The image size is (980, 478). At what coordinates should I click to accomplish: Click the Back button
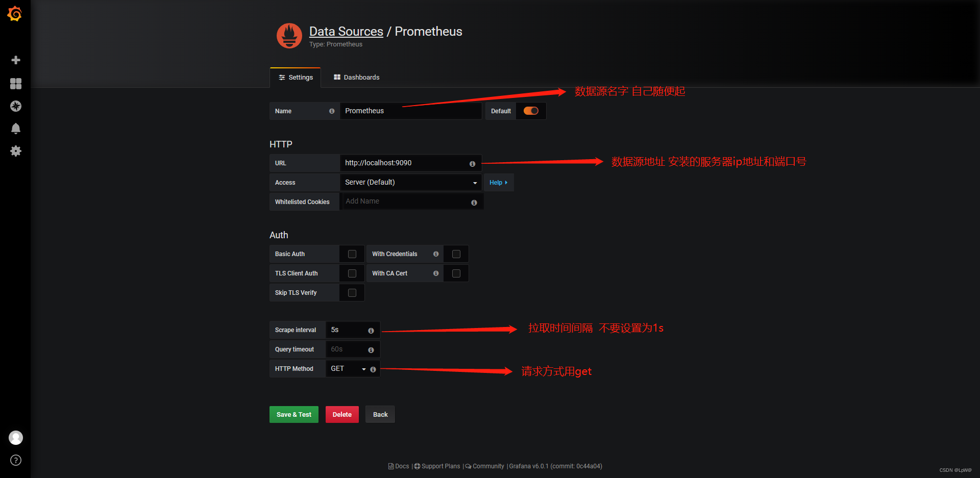point(380,415)
